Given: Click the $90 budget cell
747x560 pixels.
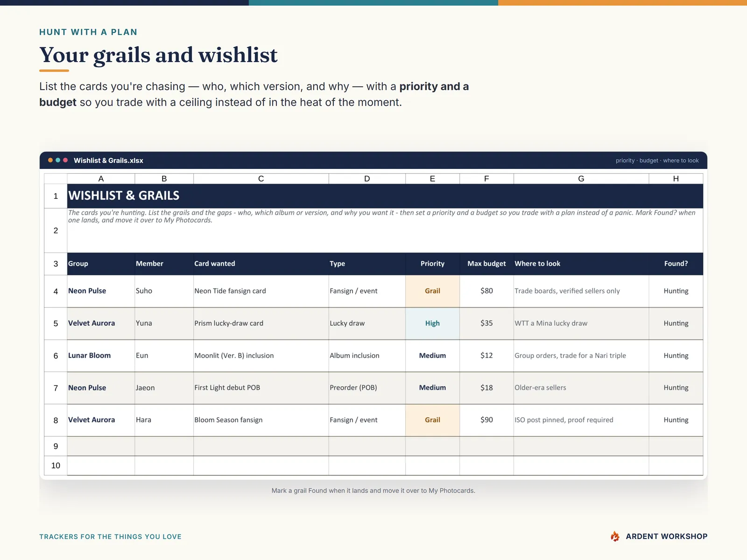Looking at the screenshot, I should coord(486,420).
